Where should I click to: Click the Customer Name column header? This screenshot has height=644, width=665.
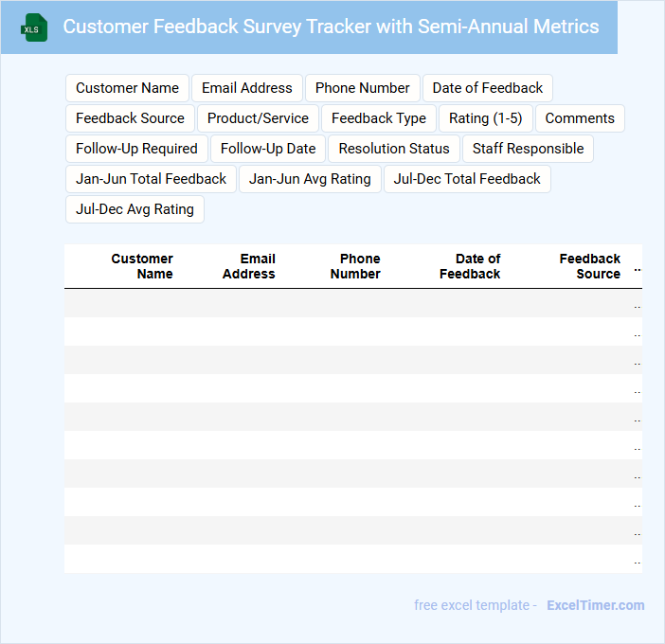click(142, 266)
